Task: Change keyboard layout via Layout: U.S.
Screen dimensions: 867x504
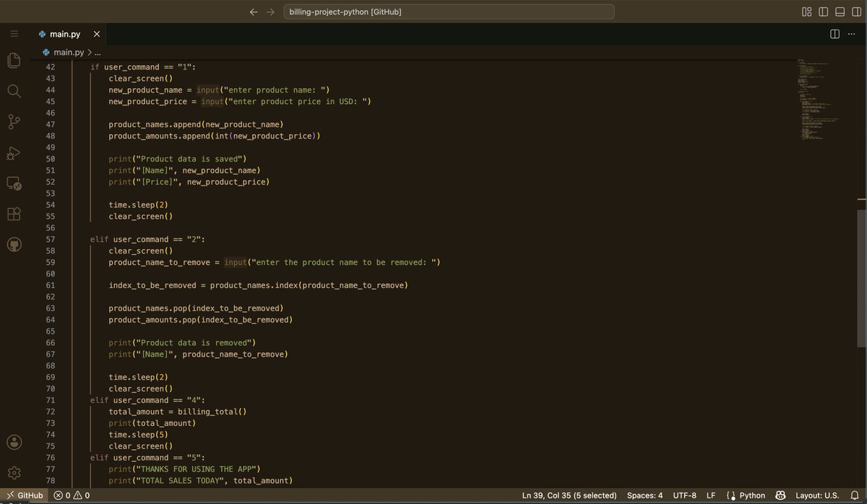Action: tap(817, 495)
